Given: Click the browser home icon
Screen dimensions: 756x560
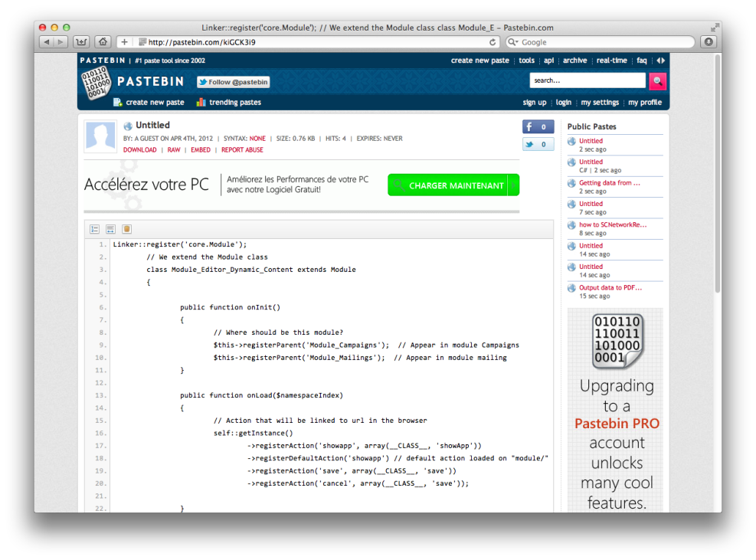Looking at the screenshot, I should tap(102, 42).
